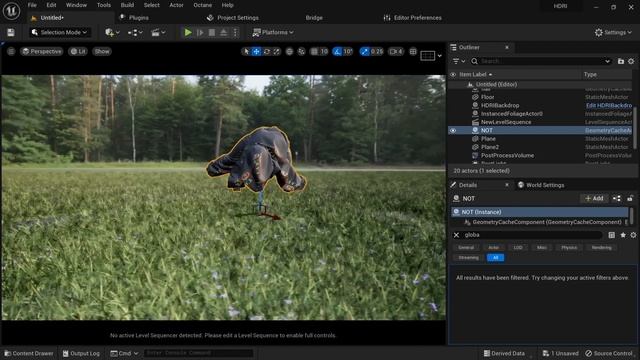
Task: Click the Outliner search field
Action: pyautogui.click(x=542, y=61)
